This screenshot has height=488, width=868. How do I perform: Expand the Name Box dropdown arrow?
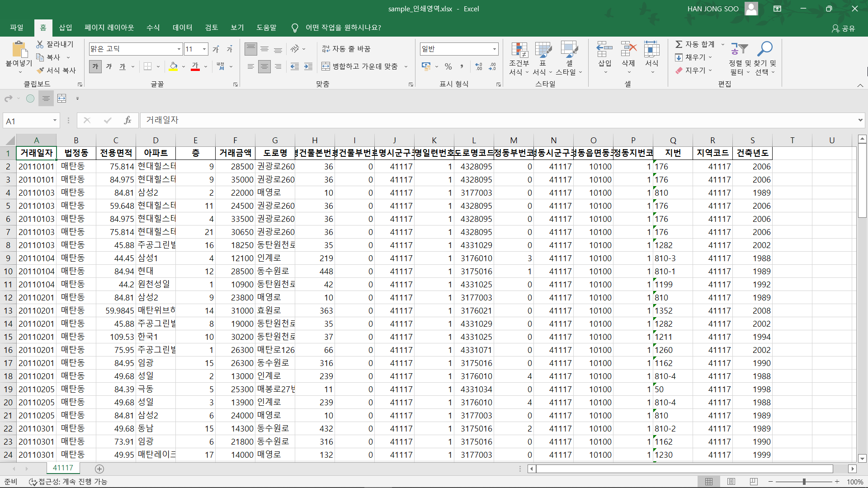pyautogui.click(x=55, y=120)
